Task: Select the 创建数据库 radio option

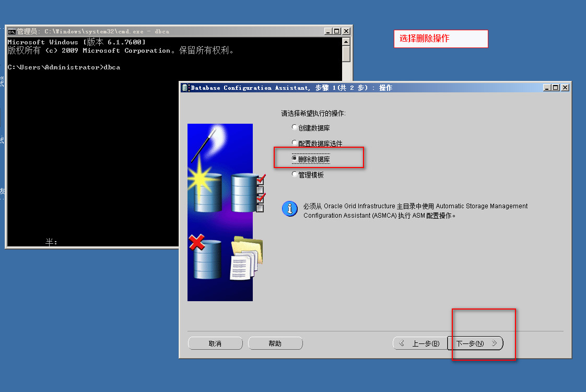Action: [x=295, y=127]
